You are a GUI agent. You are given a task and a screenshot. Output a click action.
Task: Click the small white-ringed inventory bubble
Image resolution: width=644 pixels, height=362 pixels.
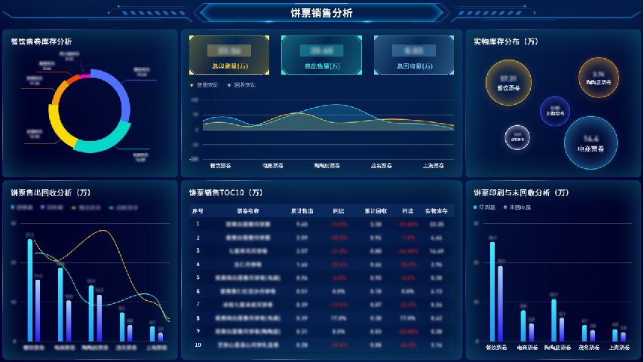pyautogui.click(x=517, y=137)
